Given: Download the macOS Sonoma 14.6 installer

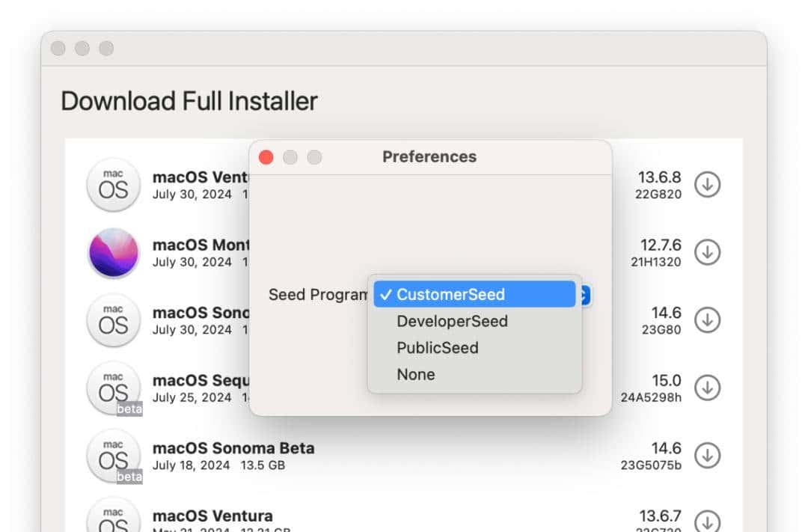Looking at the screenshot, I should point(708,320).
